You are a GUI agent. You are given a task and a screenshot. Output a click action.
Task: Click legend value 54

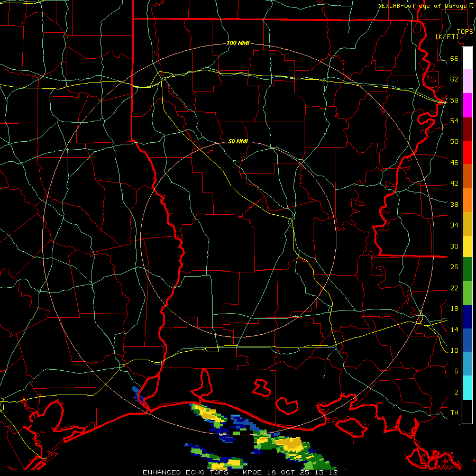click(x=454, y=121)
